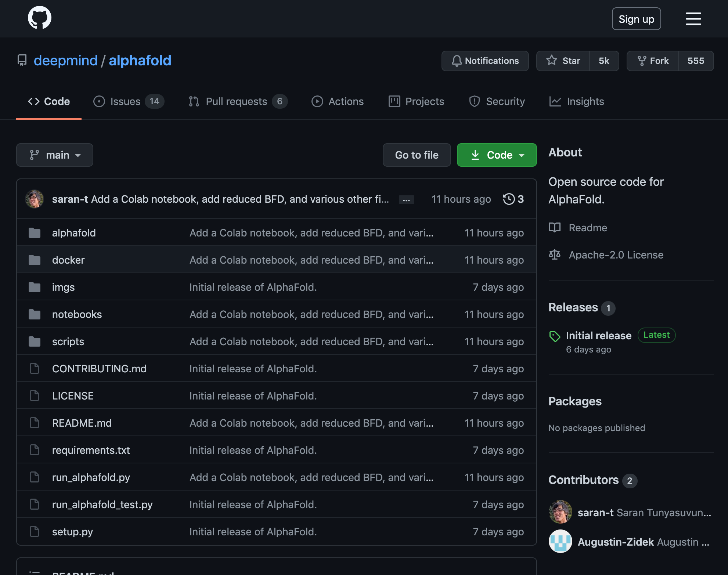728x575 pixels.
Task: Open the Initial release link
Action: 599,336
